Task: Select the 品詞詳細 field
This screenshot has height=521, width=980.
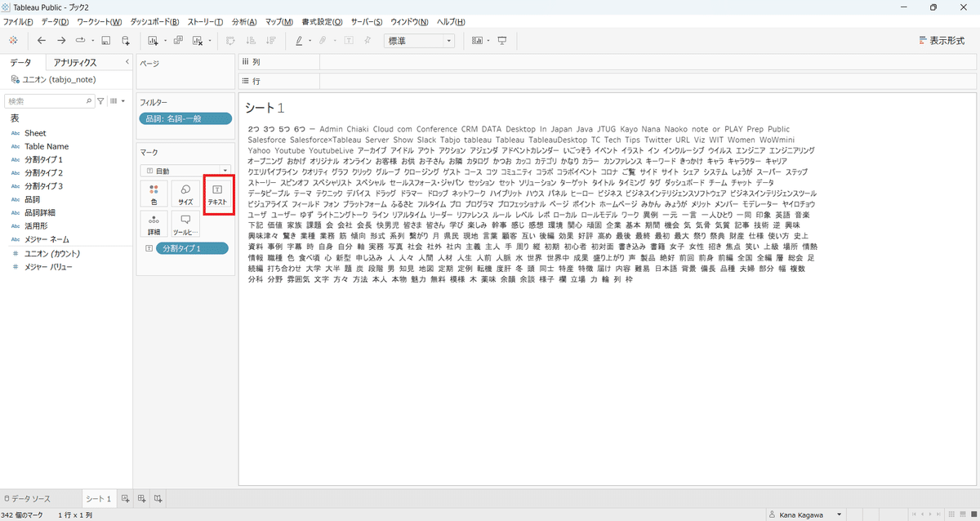Action: point(40,212)
